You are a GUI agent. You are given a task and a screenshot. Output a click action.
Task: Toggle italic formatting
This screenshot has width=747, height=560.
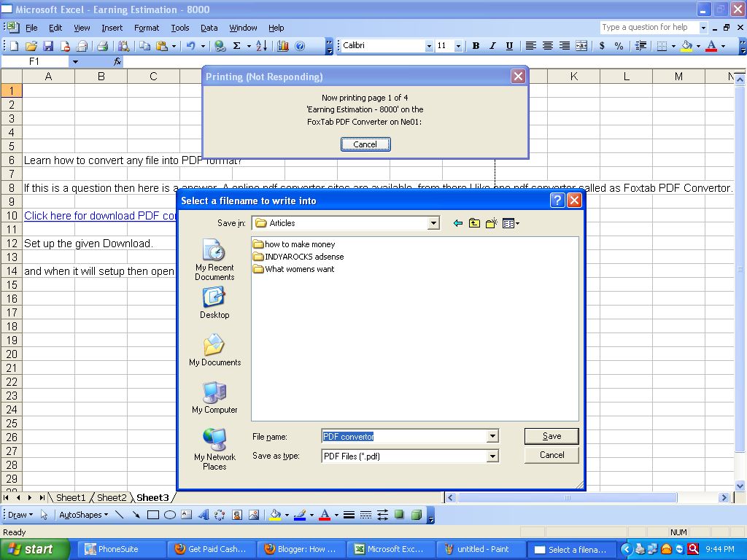(492, 45)
